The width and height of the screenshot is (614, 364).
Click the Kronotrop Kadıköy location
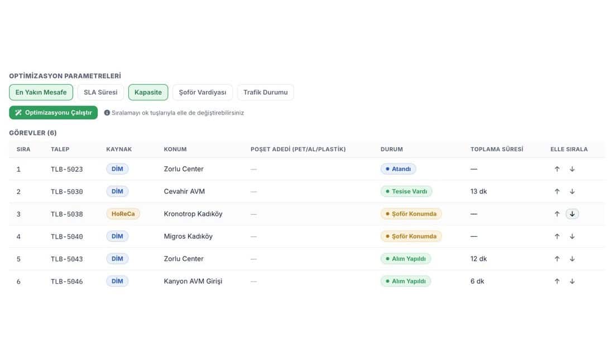(x=193, y=214)
